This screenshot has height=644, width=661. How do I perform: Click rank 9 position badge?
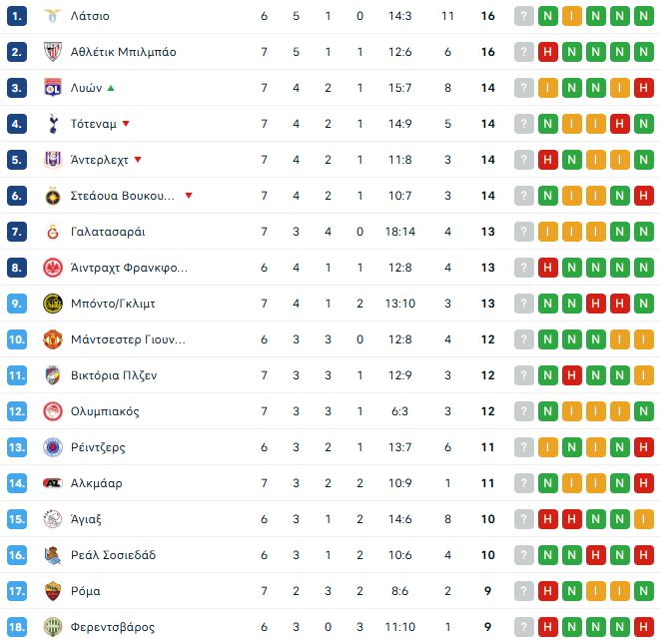(17, 304)
